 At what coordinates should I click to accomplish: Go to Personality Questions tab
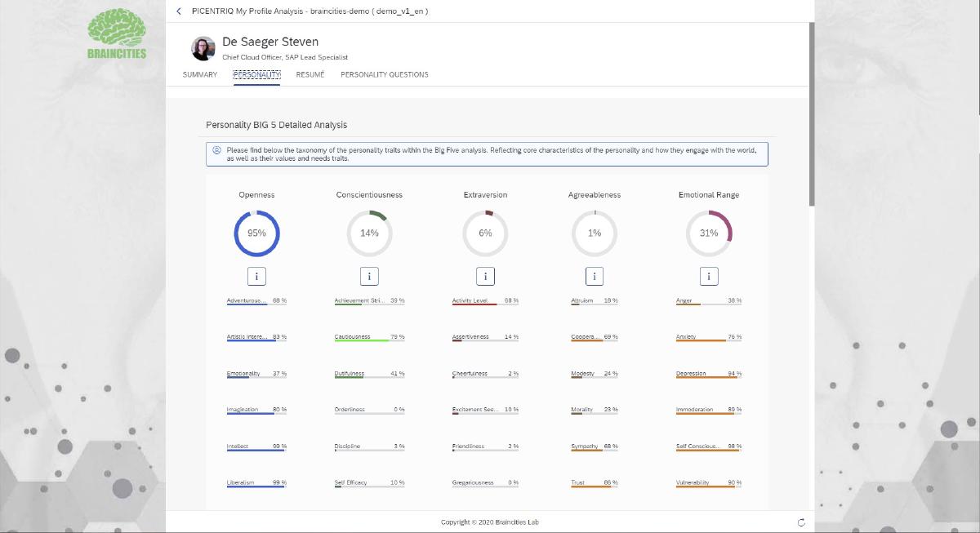(384, 75)
